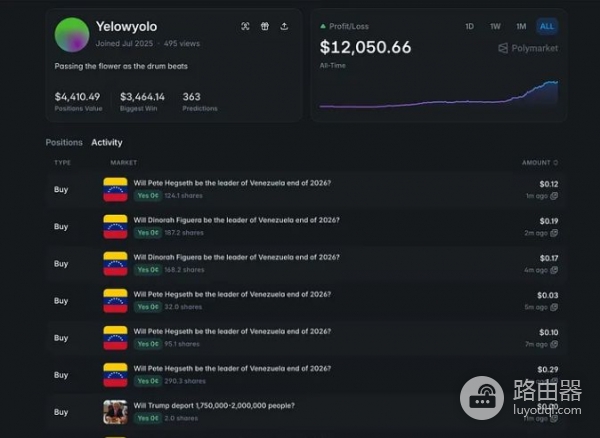Open the Yelowyolo gradient profile avatar

(x=72, y=34)
